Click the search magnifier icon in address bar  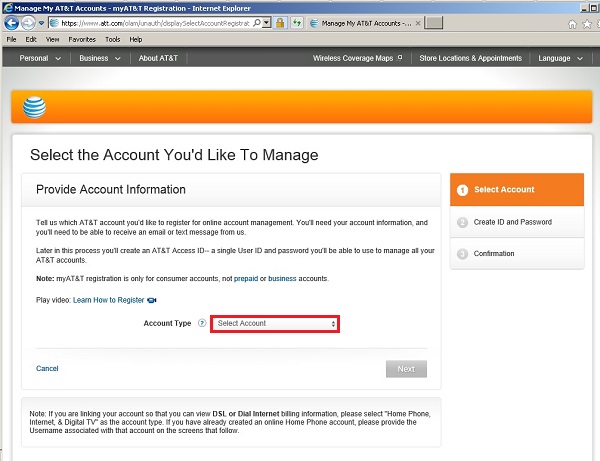[x=257, y=23]
